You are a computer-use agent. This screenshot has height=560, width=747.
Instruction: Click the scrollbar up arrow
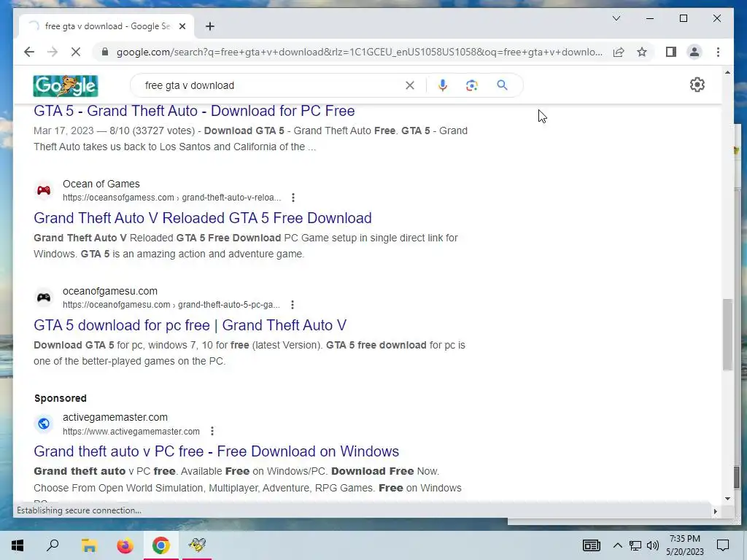727,72
